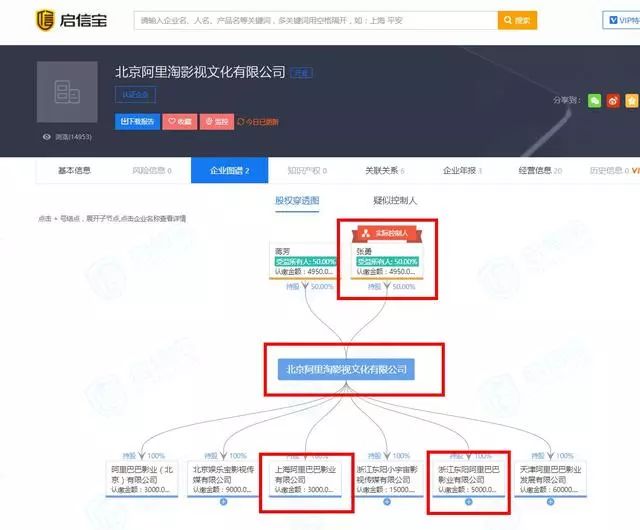Viewport: 640px width, 530px height.
Task: Click shareholder node 张勇
Action: point(387,261)
